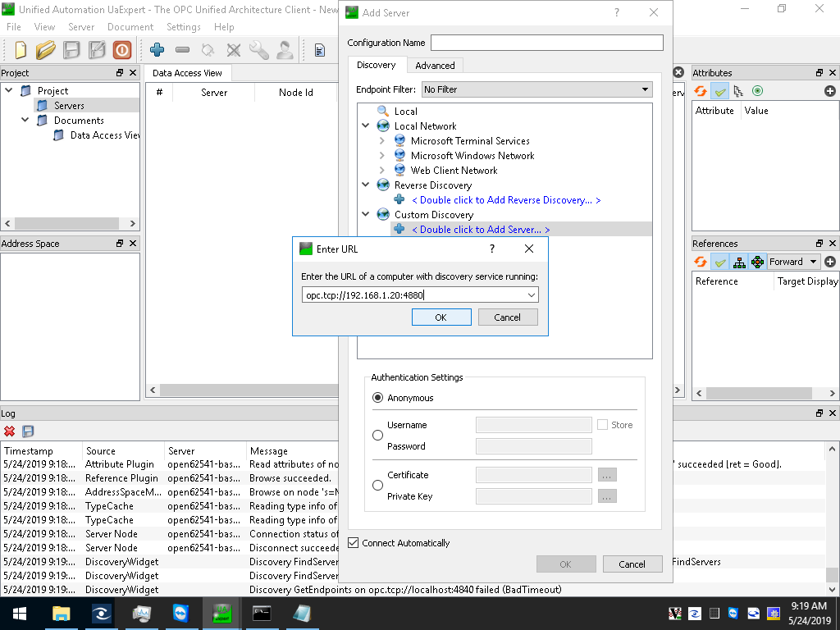Click the Add Reverse Discovery link
The height and width of the screenshot is (630, 840).
click(x=506, y=200)
